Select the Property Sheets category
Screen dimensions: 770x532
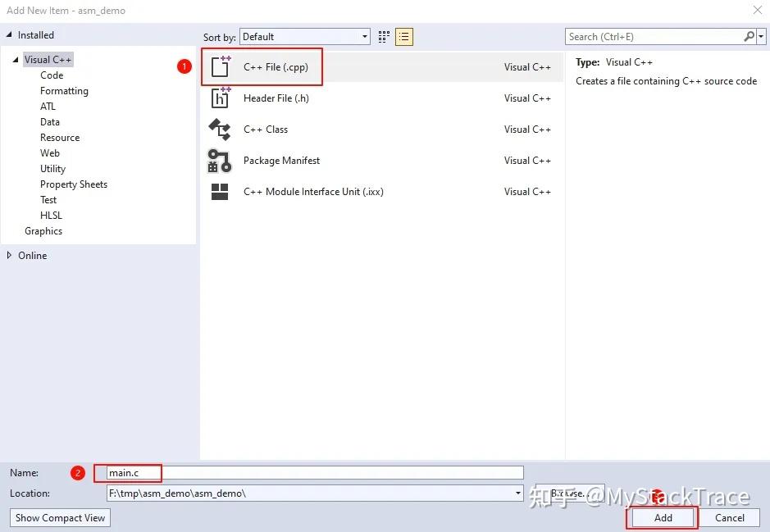click(x=74, y=184)
